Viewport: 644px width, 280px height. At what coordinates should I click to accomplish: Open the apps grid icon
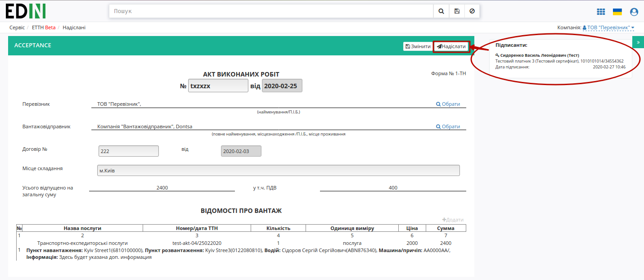tap(601, 12)
